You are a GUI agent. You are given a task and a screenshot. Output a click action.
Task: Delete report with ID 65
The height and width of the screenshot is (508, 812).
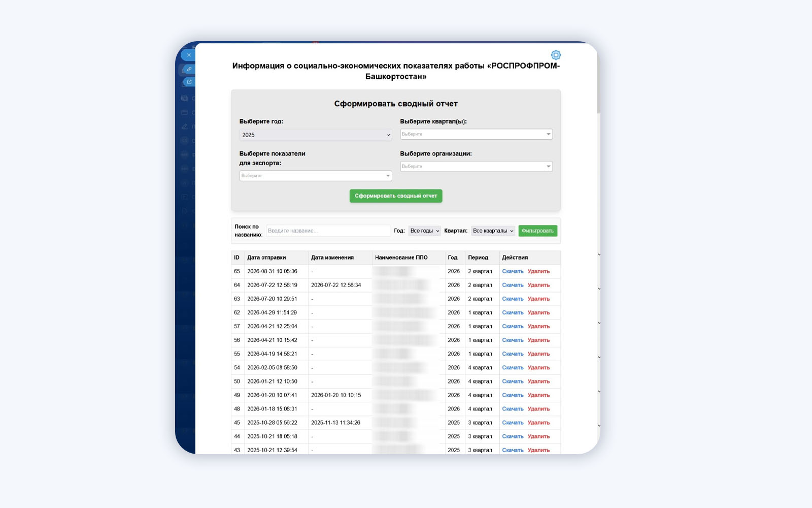click(x=538, y=271)
